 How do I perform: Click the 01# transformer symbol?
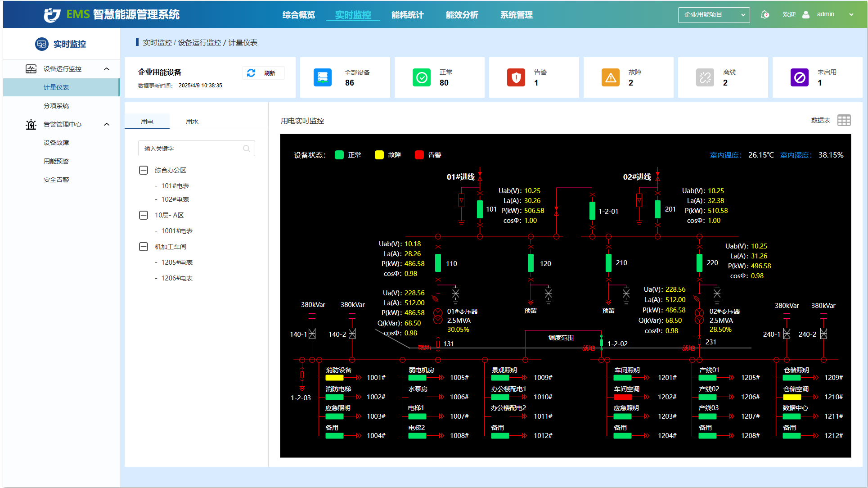(438, 316)
